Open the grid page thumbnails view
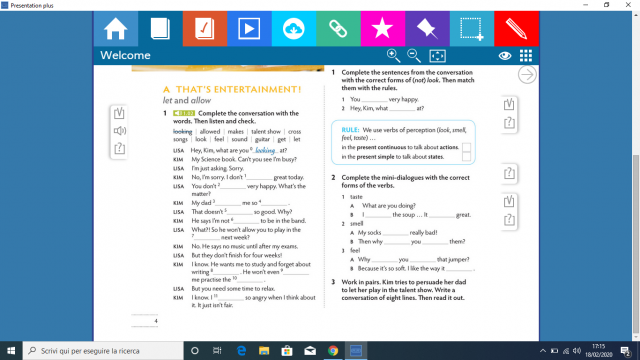Viewport: 640px width, 360px height. pos(526,56)
